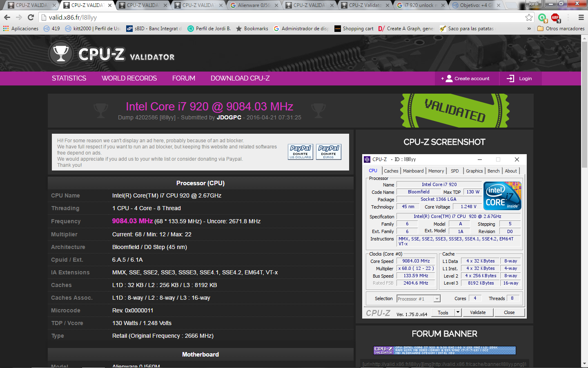The width and height of the screenshot is (588, 368).
Task: Expand the Tools dropdown arrow in CPU-Z
Action: pos(458,312)
